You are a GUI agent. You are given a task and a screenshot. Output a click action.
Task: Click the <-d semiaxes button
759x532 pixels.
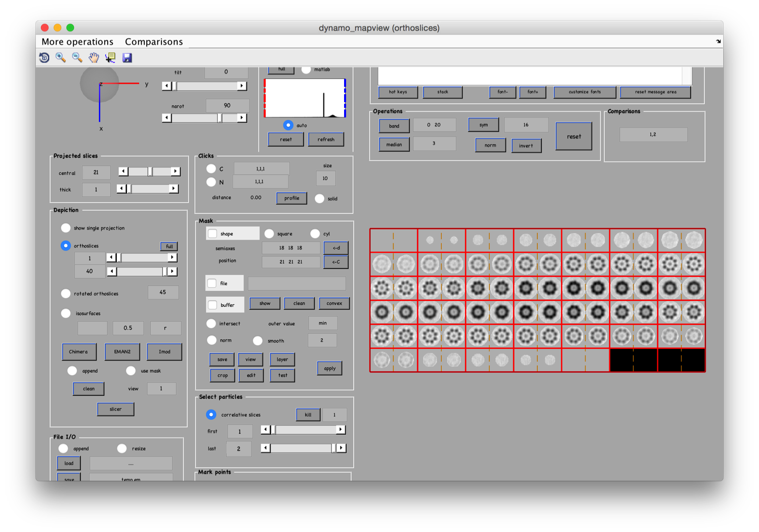[x=336, y=248]
